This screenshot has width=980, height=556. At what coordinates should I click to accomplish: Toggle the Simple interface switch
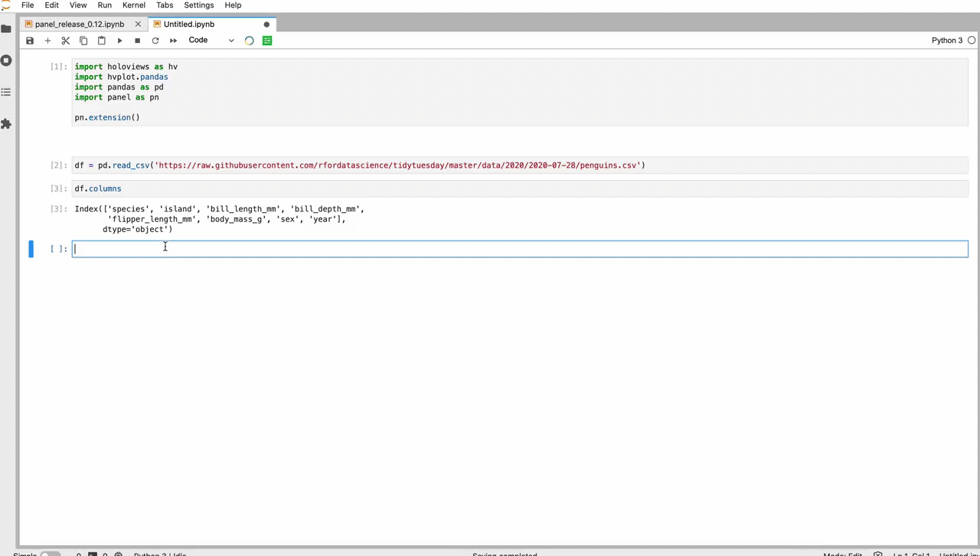pos(50,554)
